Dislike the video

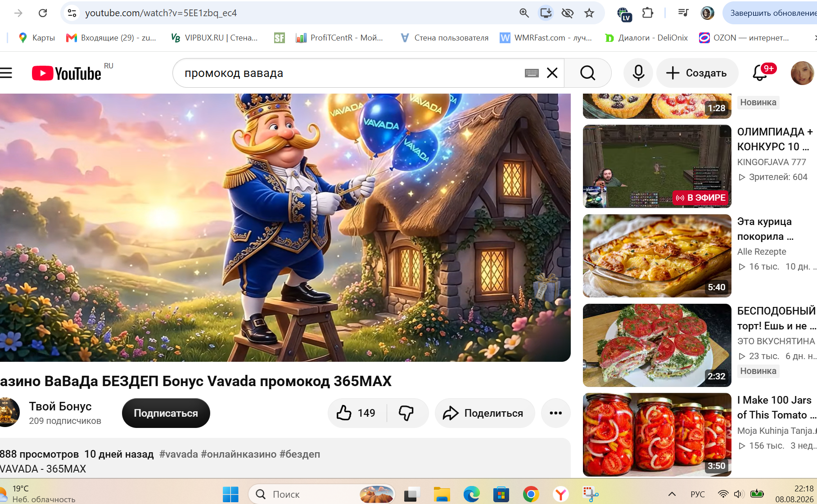pos(406,413)
